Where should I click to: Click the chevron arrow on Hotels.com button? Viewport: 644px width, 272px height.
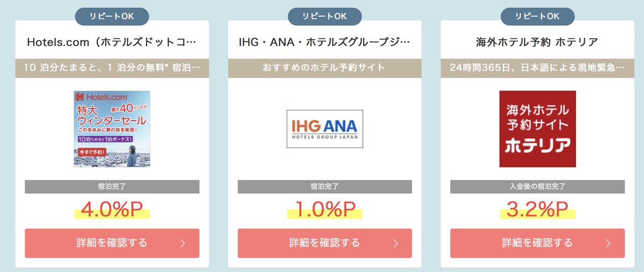coord(182,243)
